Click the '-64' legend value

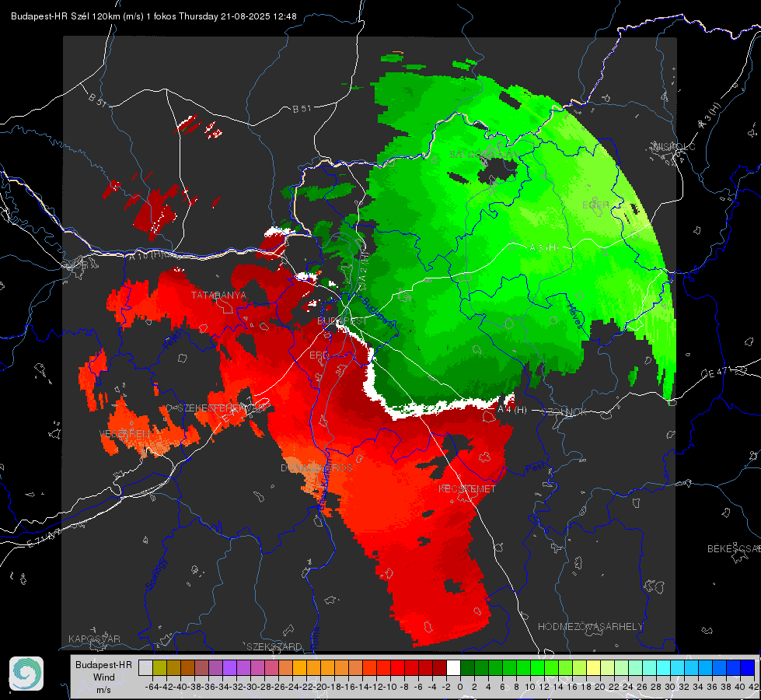[x=152, y=687]
